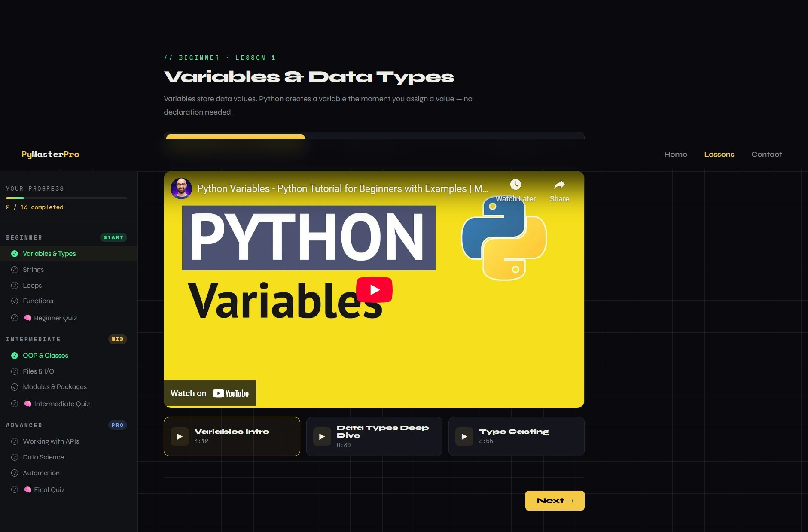The width and height of the screenshot is (808, 532).
Task: Expand the BEGINNER section via START badge
Action: click(113, 237)
